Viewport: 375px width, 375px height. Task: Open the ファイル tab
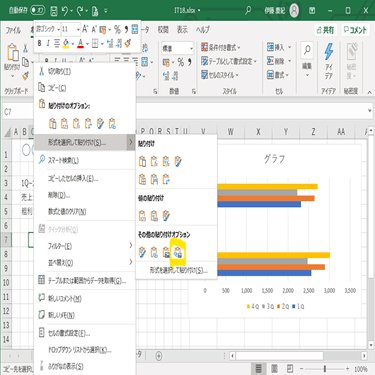(13, 30)
